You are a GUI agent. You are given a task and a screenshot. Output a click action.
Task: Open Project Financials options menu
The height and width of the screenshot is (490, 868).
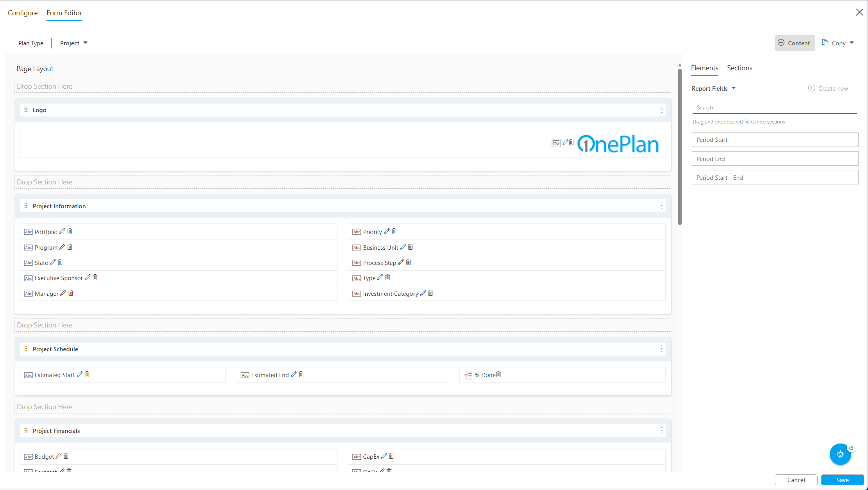coord(662,431)
